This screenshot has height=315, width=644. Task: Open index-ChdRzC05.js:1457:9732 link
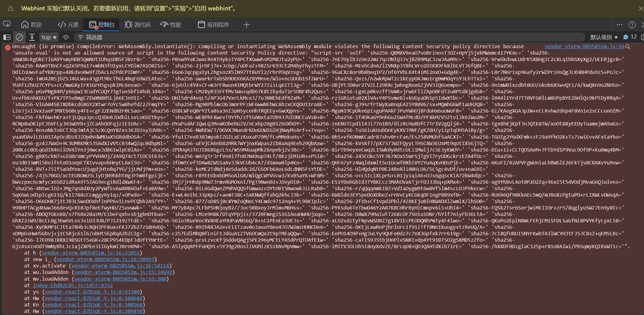(73, 285)
